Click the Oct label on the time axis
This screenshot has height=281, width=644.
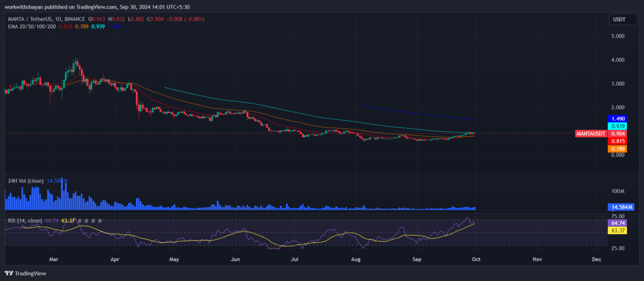coord(477,258)
